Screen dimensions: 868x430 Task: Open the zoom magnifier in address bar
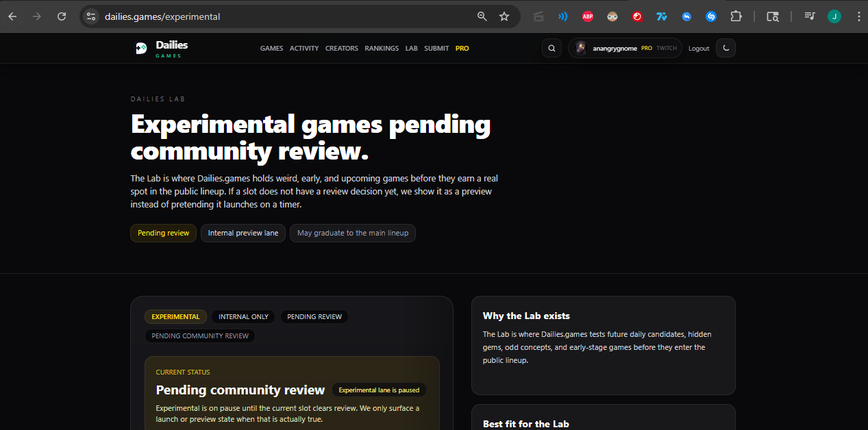(482, 16)
